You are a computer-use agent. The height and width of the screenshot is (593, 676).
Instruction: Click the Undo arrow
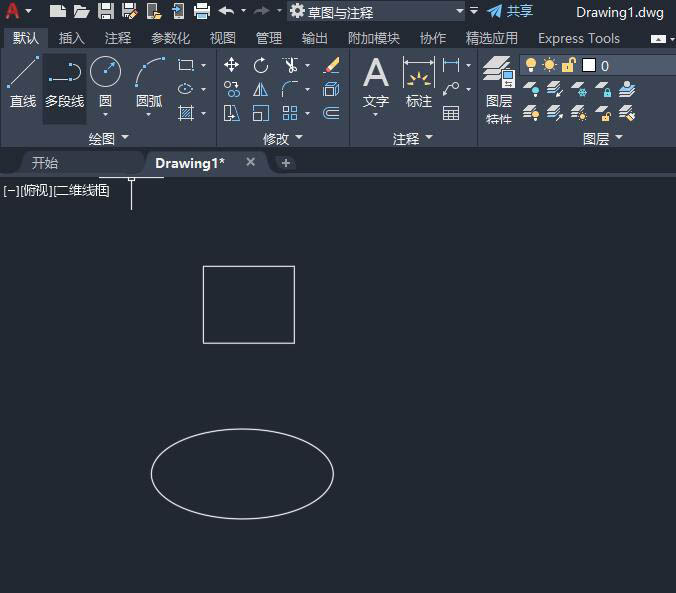click(226, 11)
